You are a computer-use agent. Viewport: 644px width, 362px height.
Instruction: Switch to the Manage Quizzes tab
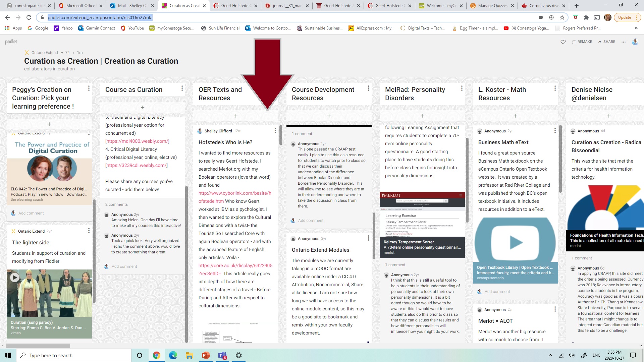492,6
